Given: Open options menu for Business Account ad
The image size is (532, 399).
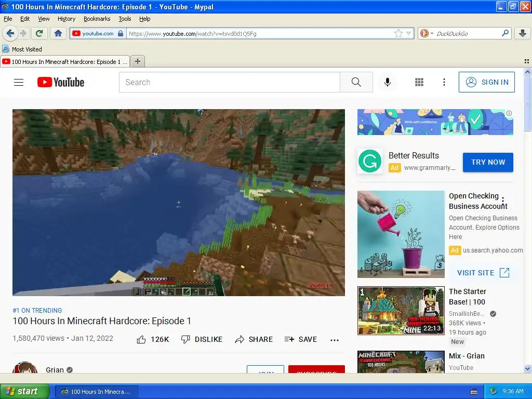Looking at the screenshot, I should coord(503,201).
